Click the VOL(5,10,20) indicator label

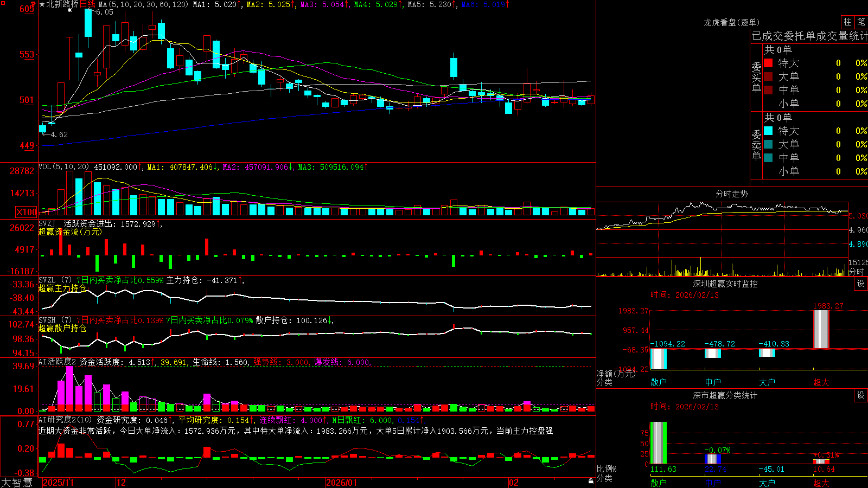(63, 167)
